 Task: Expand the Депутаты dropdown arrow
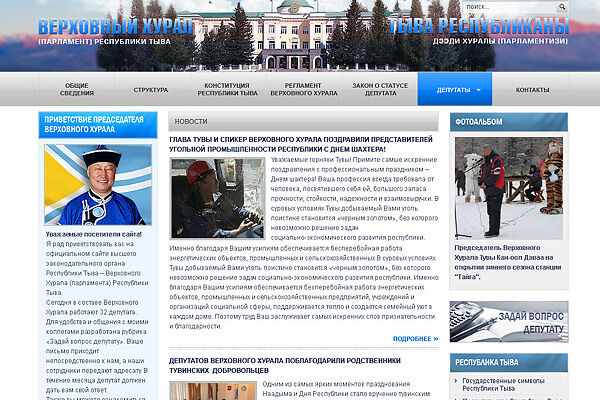478,90
